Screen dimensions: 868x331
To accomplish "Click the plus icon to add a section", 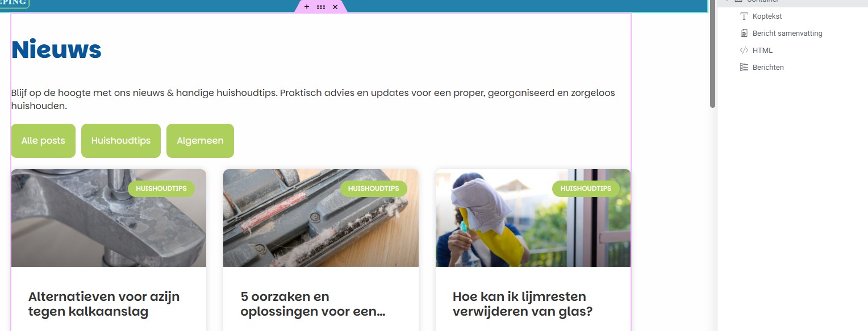I will coord(307,7).
